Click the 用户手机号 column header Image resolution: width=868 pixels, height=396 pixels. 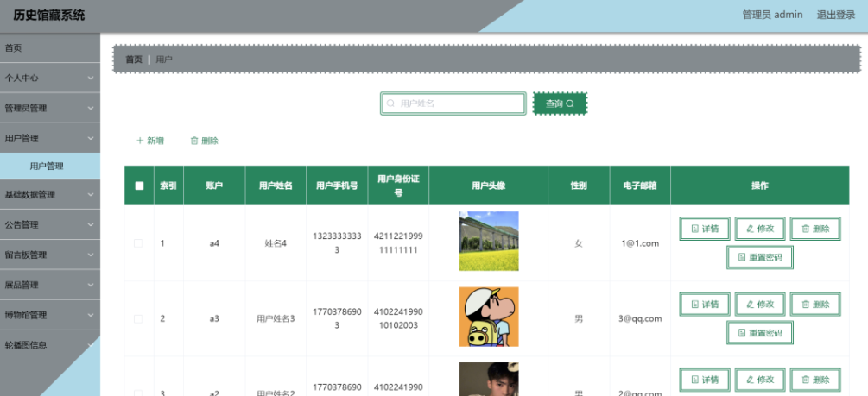pos(337,185)
